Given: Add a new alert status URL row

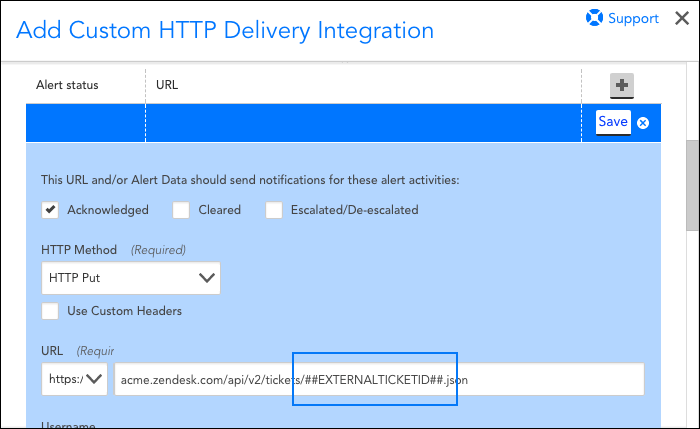Looking at the screenshot, I should (622, 85).
